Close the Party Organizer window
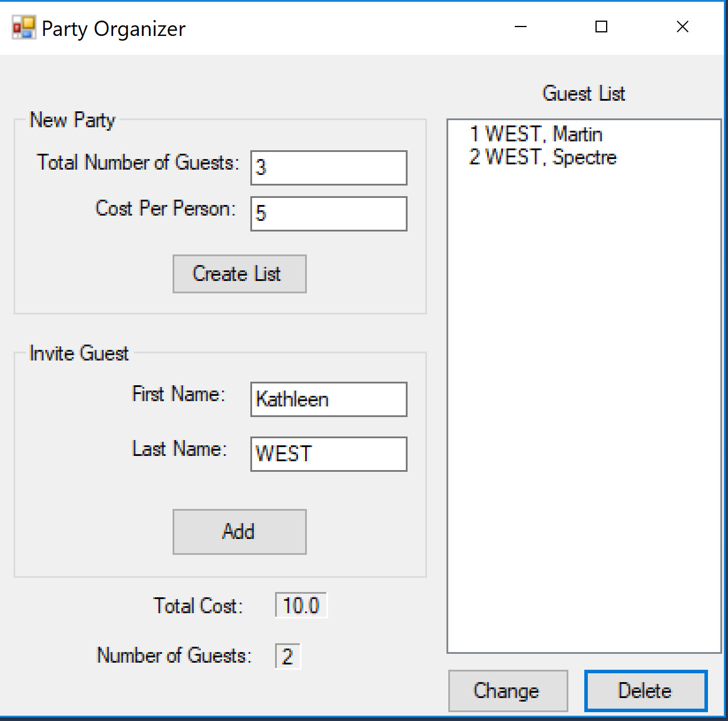The height and width of the screenshot is (721, 728). 683,27
